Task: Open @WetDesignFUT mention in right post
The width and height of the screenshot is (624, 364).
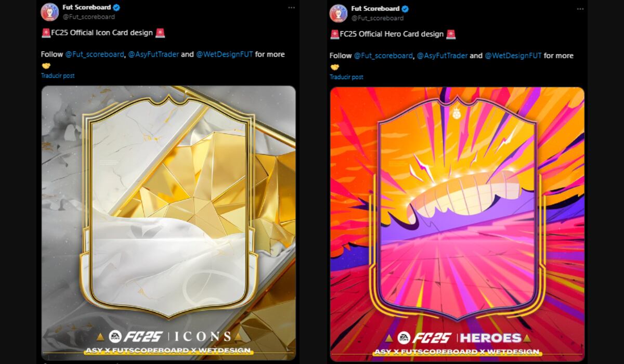Action: [513, 56]
